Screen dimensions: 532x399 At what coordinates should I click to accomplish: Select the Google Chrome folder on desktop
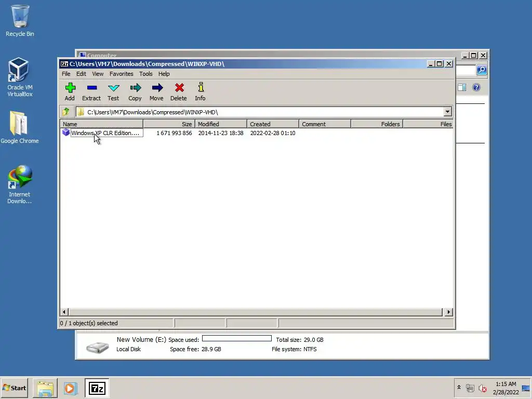(19, 128)
